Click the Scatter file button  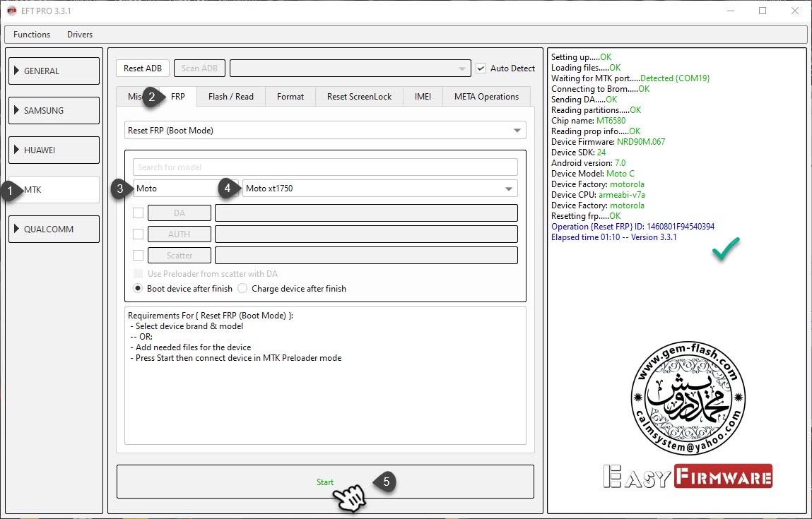point(180,256)
